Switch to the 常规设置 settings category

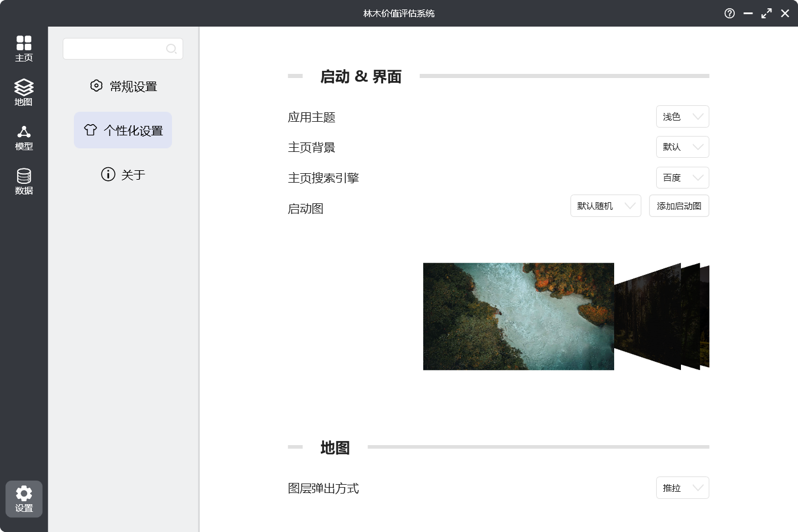122,86
